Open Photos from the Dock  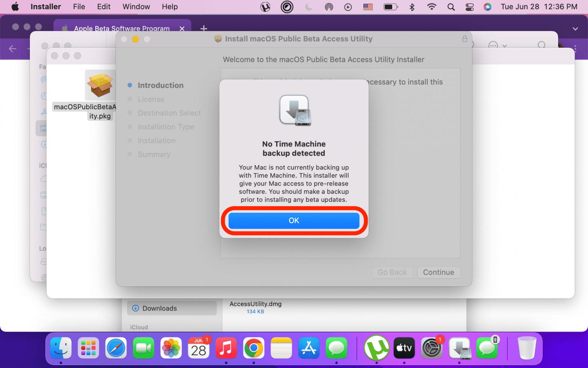(x=171, y=348)
